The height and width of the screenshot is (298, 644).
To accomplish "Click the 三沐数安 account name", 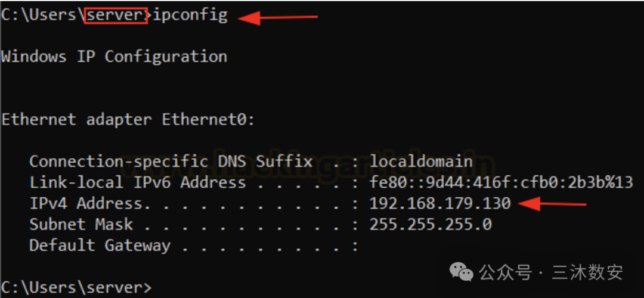I will 587,272.
